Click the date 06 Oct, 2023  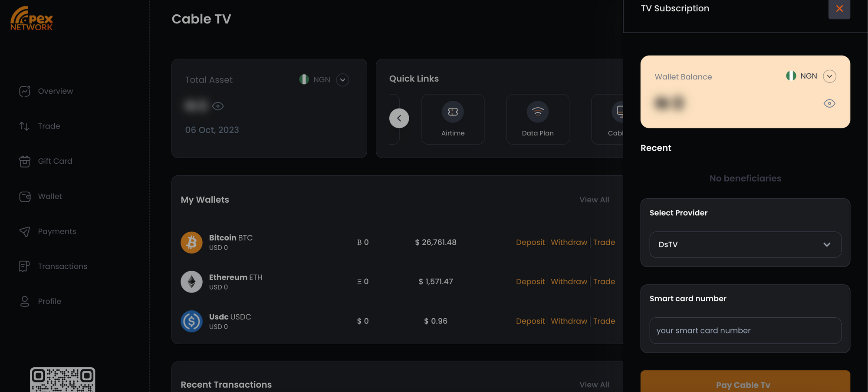(x=212, y=130)
